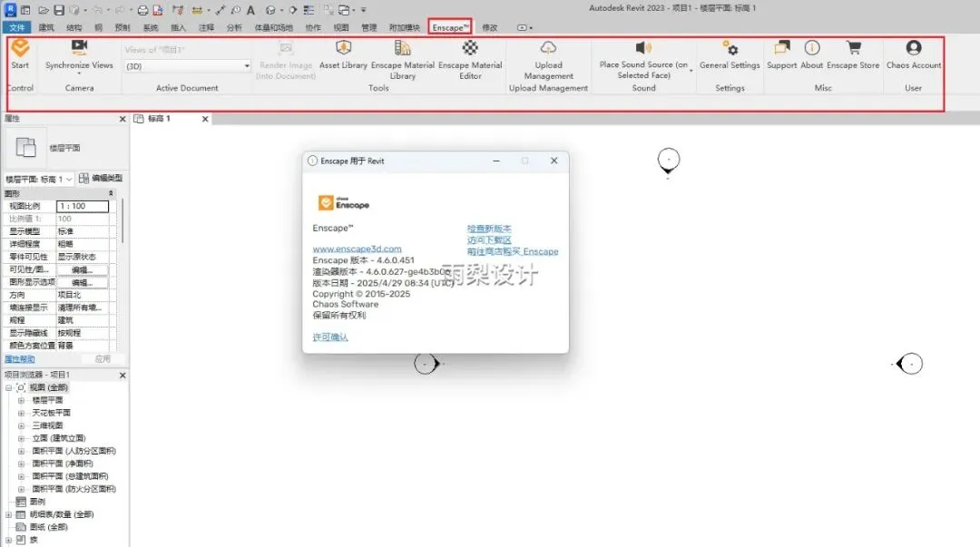Open Enscape General Settings
This screenshot has width=980, height=547.
tap(730, 54)
